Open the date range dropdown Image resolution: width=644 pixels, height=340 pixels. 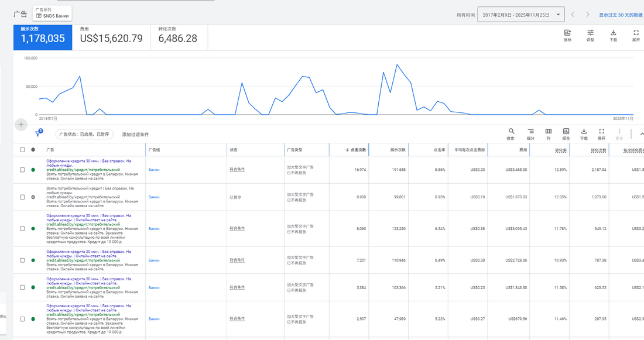coord(520,15)
